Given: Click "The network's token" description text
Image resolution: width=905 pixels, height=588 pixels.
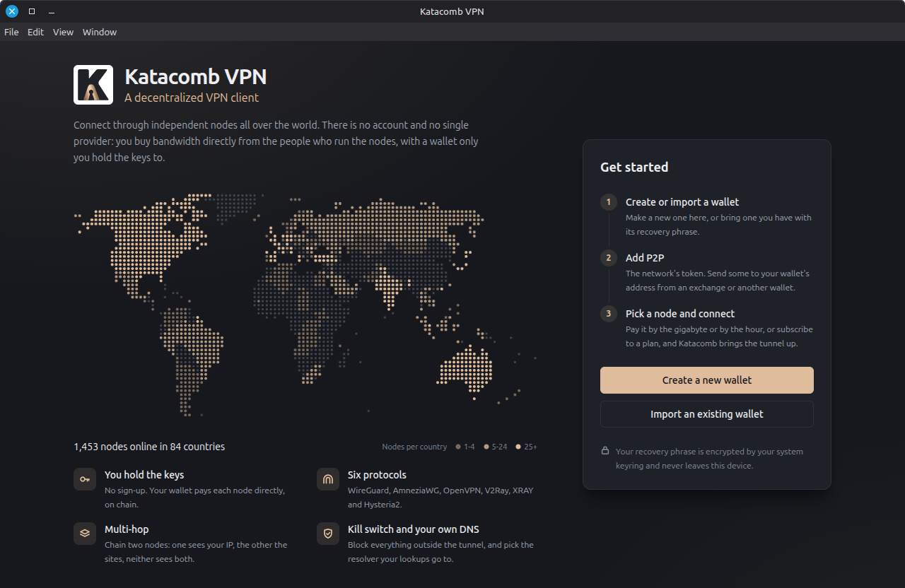Looking at the screenshot, I should click(x=718, y=281).
